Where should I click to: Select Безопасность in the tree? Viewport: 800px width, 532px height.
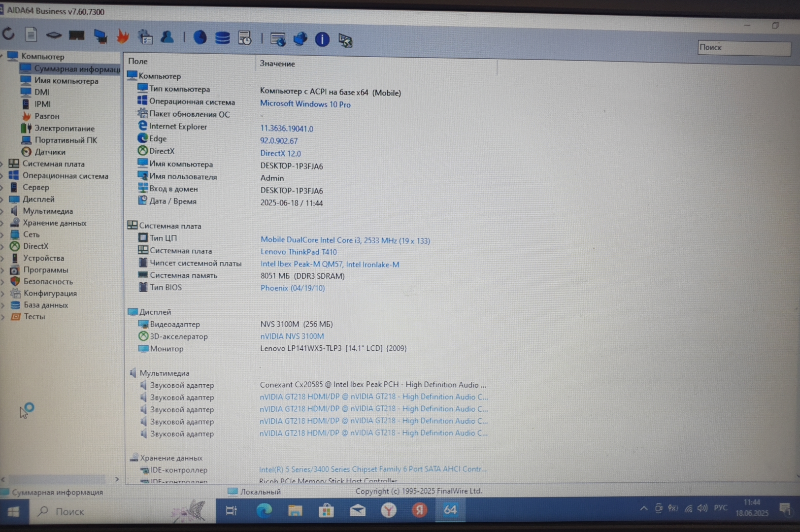tap(48, 281)
